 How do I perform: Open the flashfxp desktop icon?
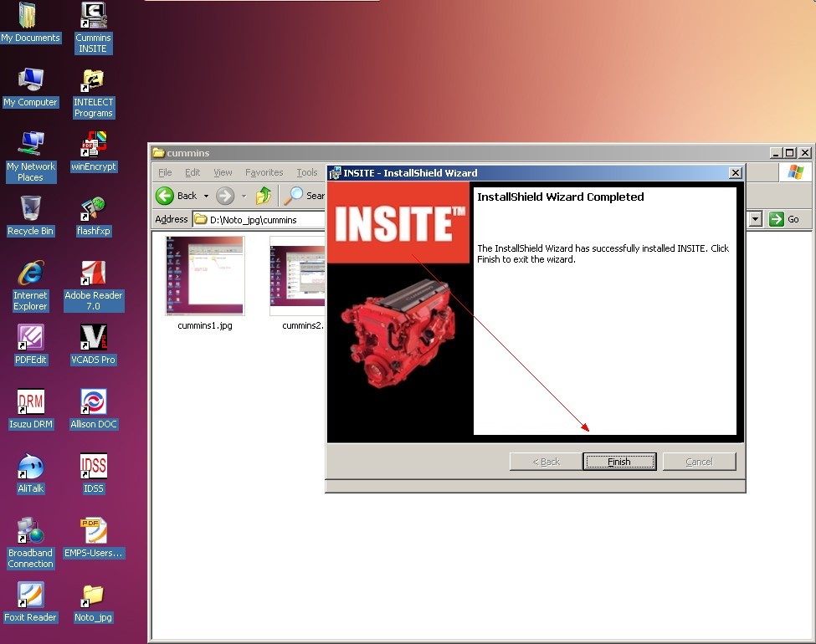pyautogui.click(x=93, y=209)
